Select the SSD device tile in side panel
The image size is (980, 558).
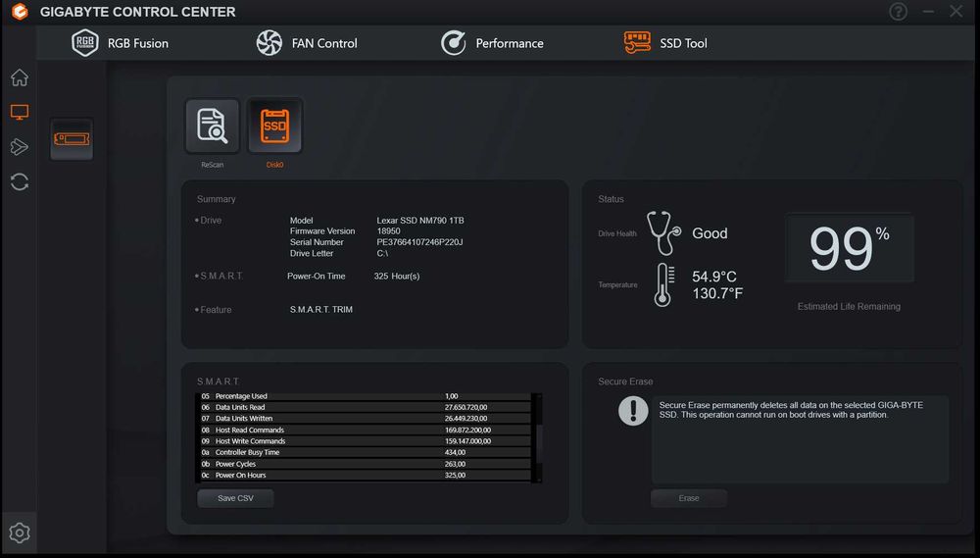[72, 139]
